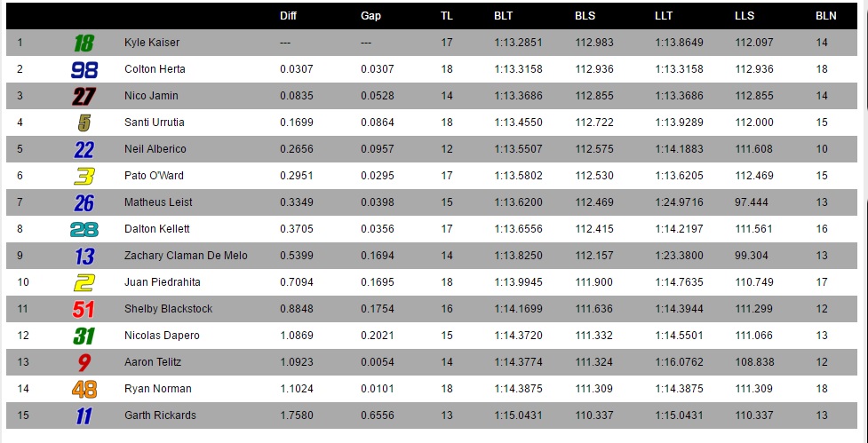
Task: Select the yellow 3 car number icon
Action: tap(84, 177)
